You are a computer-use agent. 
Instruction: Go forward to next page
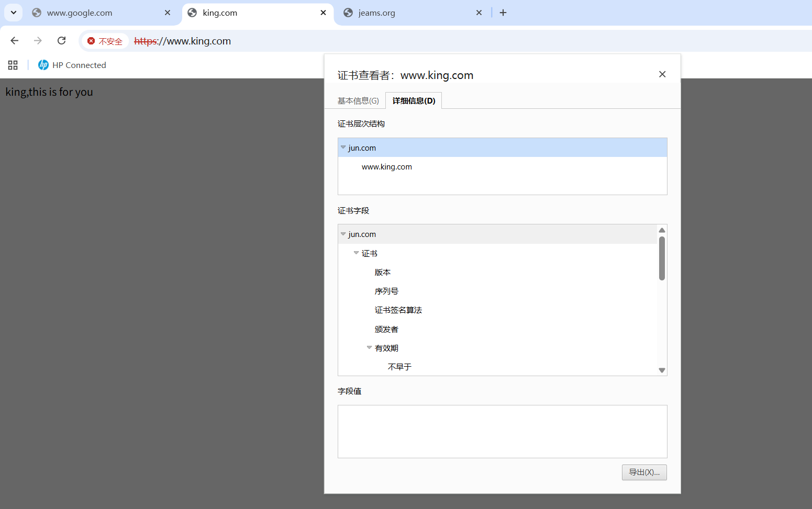point(38,41)
